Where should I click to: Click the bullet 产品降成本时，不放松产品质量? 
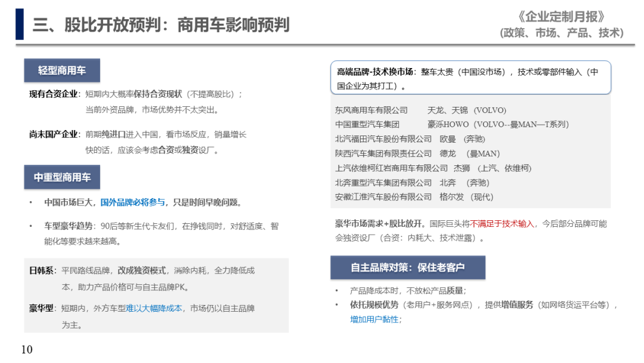point(408,291)
